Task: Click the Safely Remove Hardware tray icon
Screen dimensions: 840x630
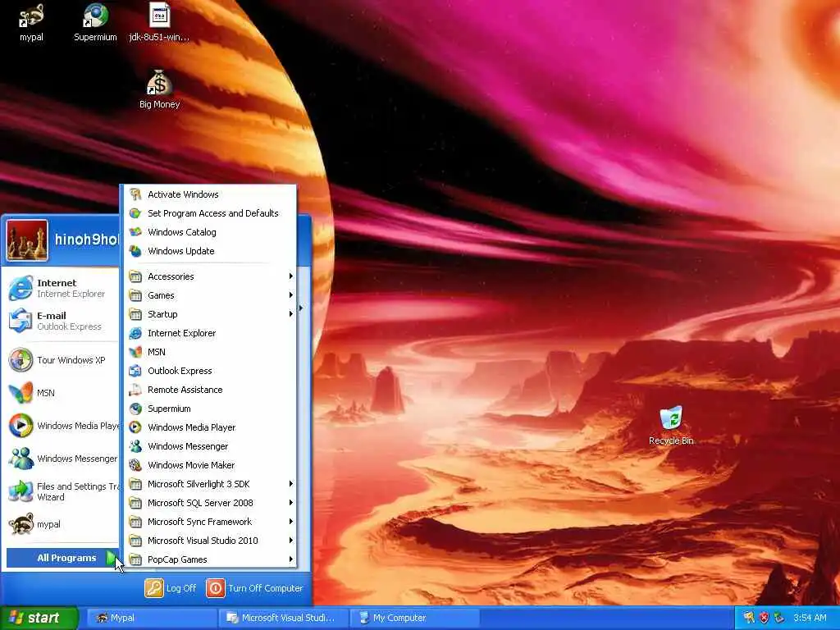Action: pyautogui.click(x=779, y=618)
